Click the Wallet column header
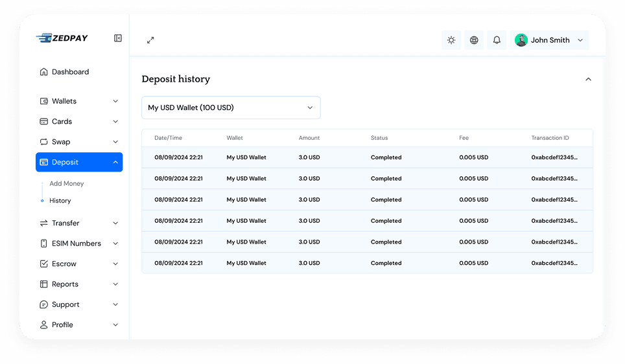625x364 pixels. point(235,138)
